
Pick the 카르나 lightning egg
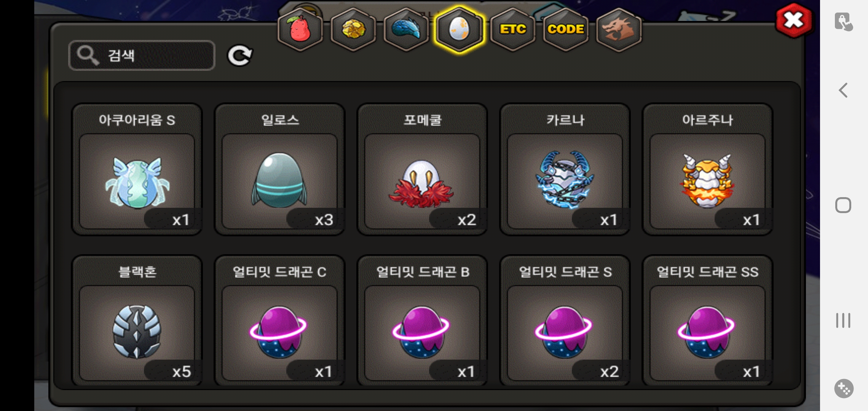pyautogui.click(x=565, y=170)
